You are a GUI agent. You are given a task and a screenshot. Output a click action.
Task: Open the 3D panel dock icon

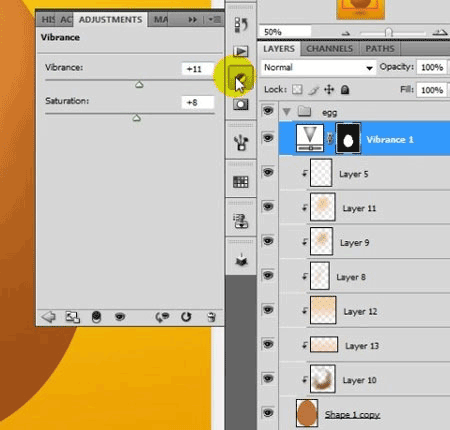pos(241,260)
